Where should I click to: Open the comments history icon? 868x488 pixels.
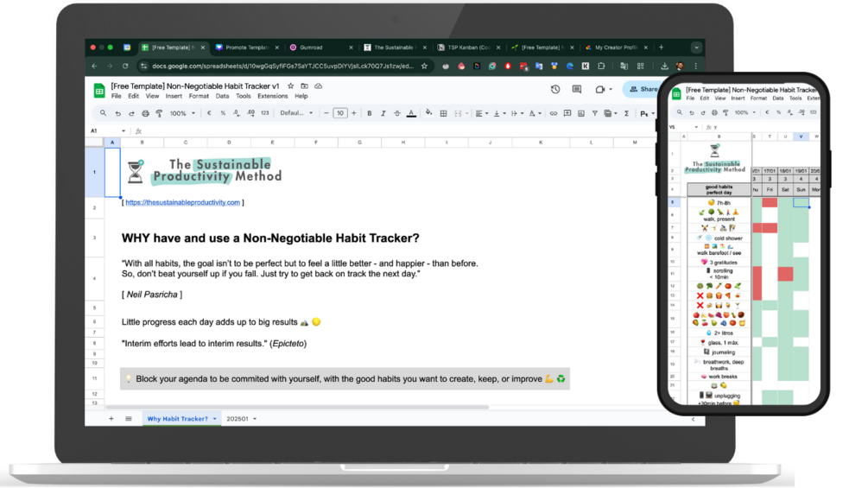coord(577,89)
